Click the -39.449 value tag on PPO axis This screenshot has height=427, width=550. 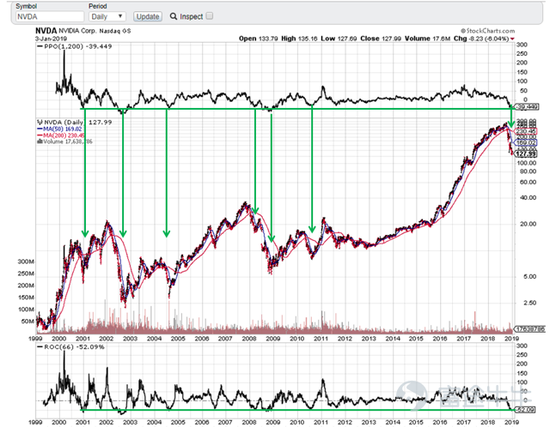coord(526,106)
